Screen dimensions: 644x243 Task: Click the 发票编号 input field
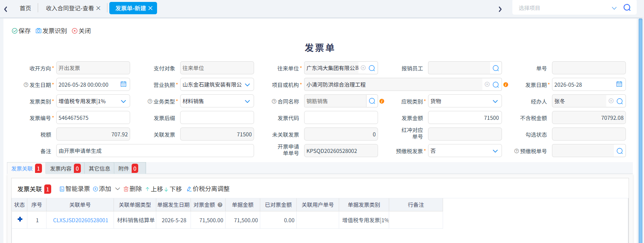point(93,118)
